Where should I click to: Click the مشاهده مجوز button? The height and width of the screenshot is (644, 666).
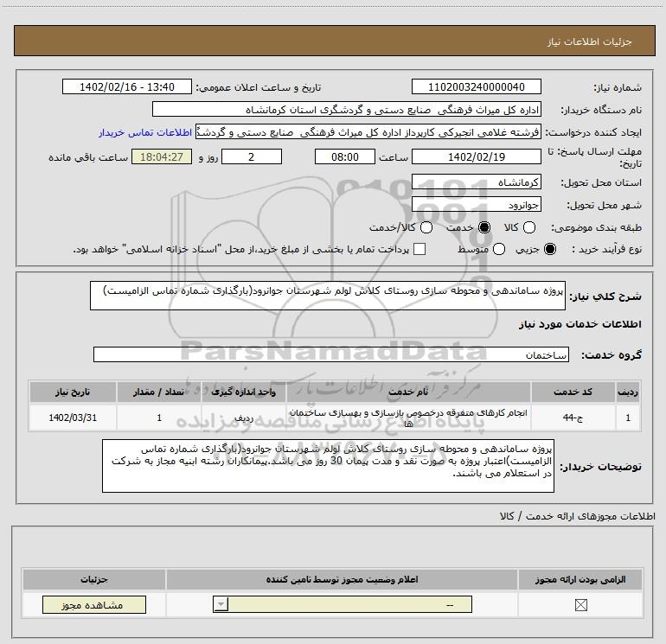(94, 604)
